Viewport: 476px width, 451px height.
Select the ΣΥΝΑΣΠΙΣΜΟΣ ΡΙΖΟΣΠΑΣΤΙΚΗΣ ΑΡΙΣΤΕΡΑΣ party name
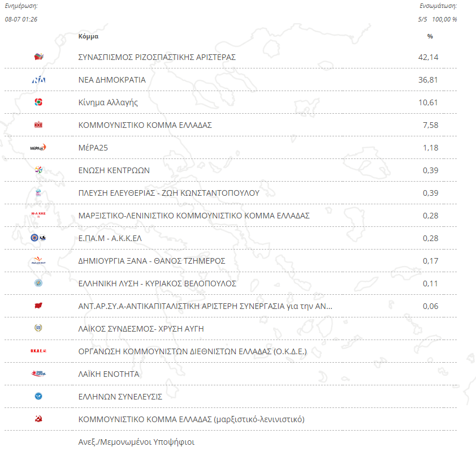(157, 57)
